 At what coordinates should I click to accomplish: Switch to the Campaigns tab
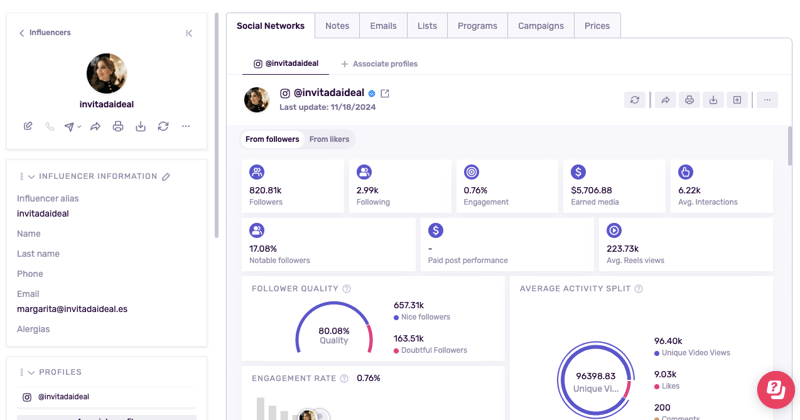click(540, 26)
